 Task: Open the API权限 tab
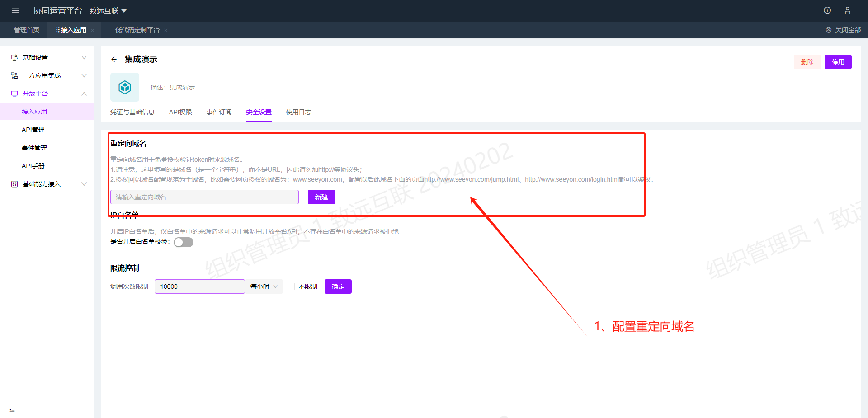tap(180, 112)
